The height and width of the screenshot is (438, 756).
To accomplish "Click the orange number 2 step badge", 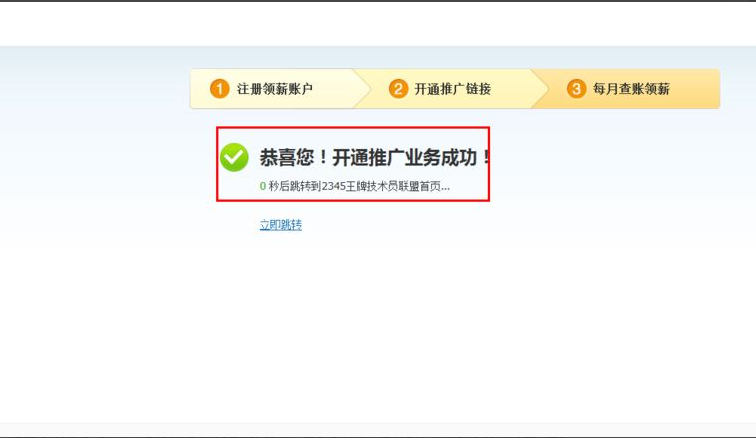I will (398, 89).
